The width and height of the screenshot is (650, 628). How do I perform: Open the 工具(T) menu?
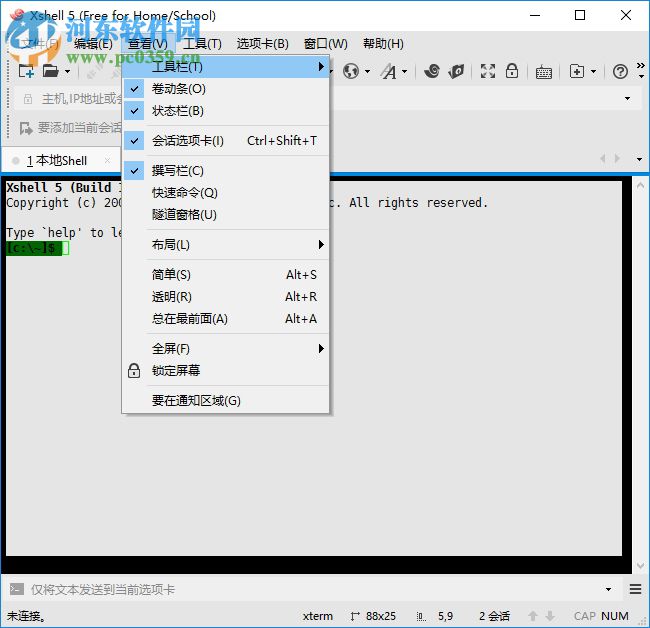click(202, 44)
